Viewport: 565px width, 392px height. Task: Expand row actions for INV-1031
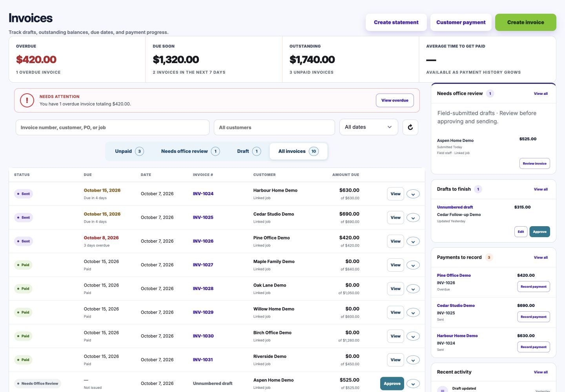[x=413, y=360]
